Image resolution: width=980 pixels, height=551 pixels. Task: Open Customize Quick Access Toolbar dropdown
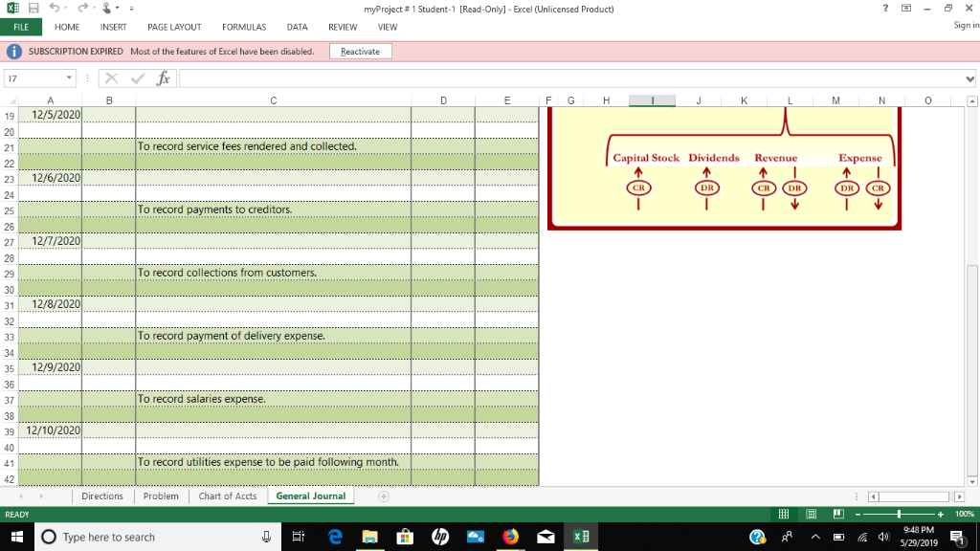(x=132, y=9)
